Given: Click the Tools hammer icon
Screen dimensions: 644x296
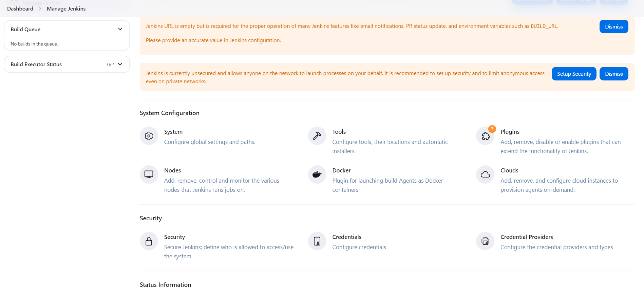Looking at the screenshot, I should (x=317, y=136).
